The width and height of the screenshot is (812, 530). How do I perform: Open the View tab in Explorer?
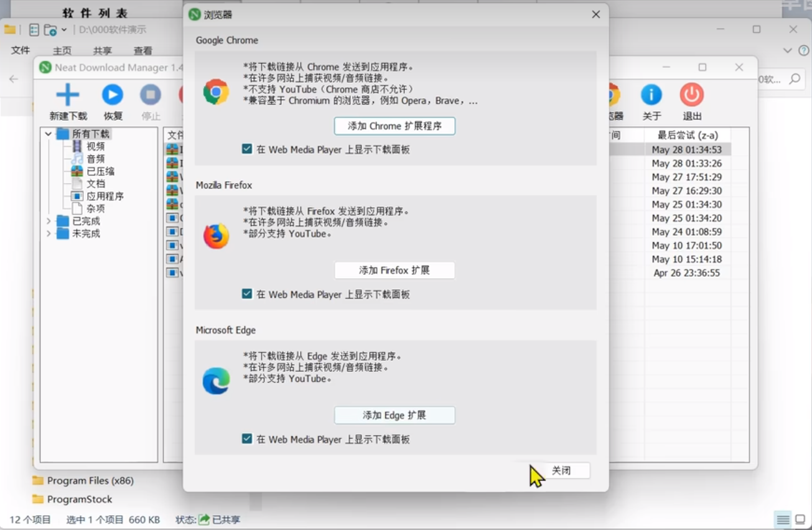pyautogui.click(x=142, y=50)
